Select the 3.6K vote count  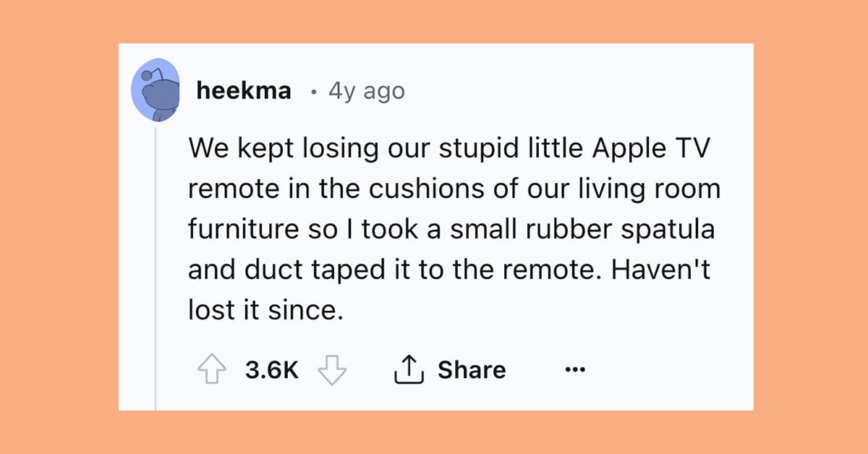click(x=271, y=370)
